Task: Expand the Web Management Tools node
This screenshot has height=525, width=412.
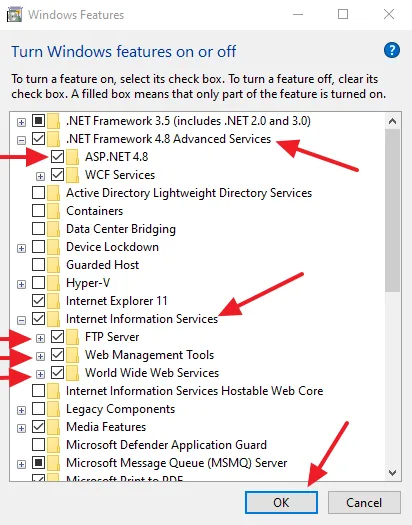Action: 40,356
